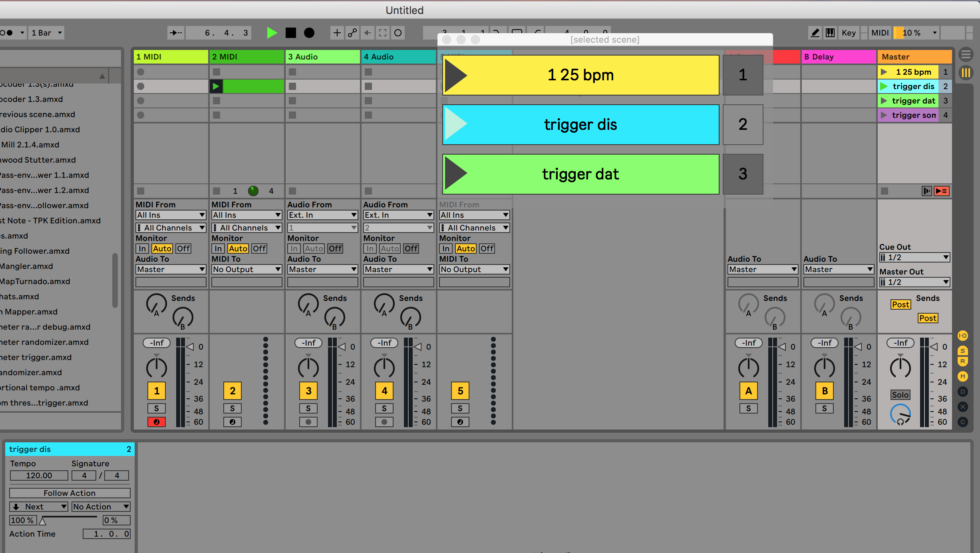980x553 pixels.
Task: Click the Key mapping mode button
Action: (x=848, y=33)
